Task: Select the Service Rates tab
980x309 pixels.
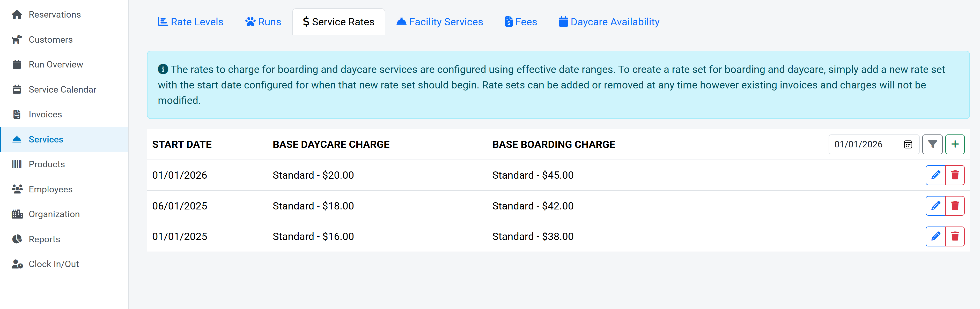Action: click(338, 22)
